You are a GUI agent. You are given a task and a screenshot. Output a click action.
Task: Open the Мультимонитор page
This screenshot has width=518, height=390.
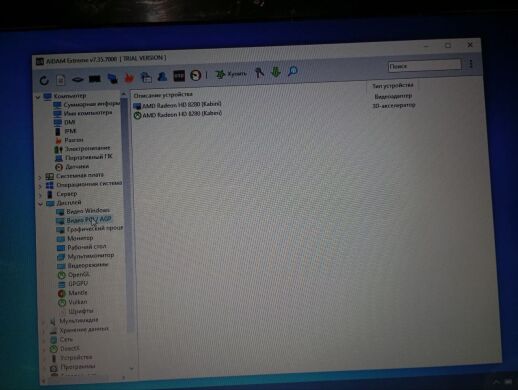click(91, 256)
